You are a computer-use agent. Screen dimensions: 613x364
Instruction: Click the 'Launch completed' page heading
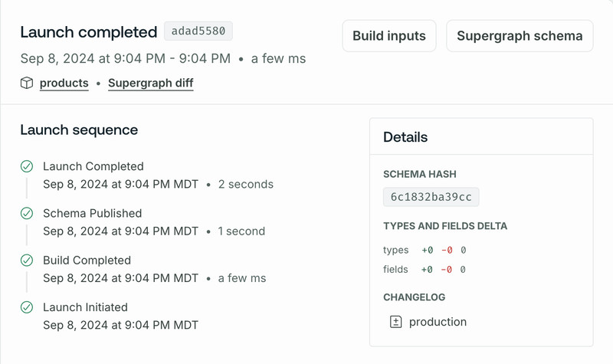click(89, 32)
